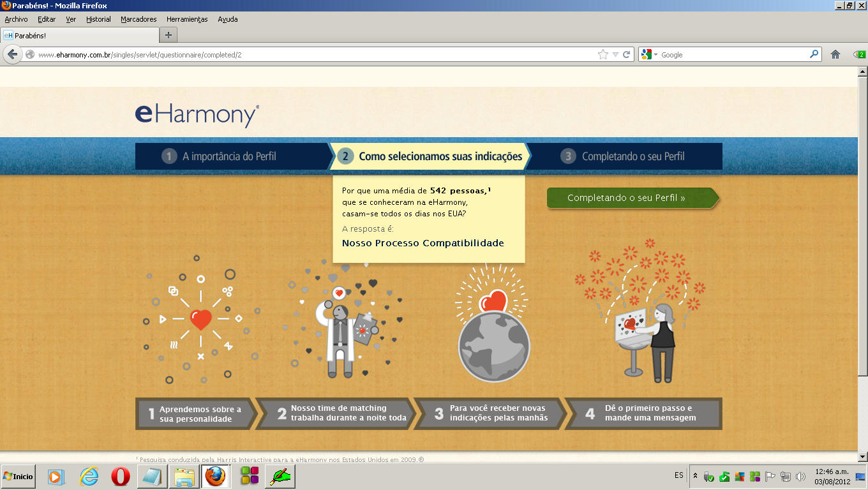Open the Historial menu

[98, 19]
